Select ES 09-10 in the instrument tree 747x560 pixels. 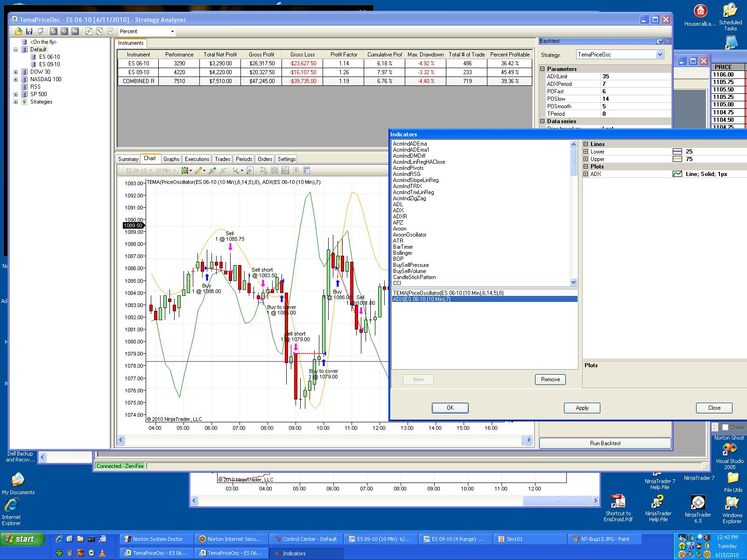pyautogui.click(x=49, y=64)
